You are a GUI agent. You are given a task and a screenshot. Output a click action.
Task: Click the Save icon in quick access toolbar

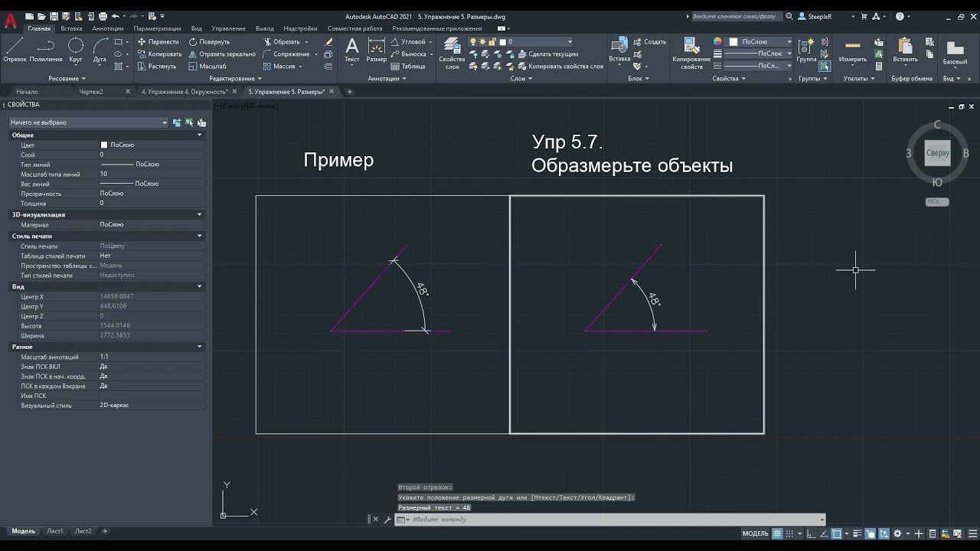click(x=54, y=16)
